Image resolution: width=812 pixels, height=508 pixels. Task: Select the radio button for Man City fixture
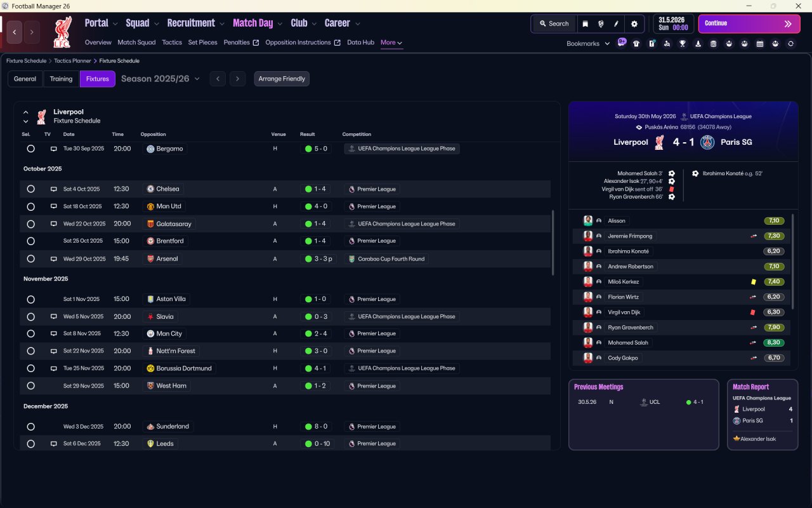[30, 334]
